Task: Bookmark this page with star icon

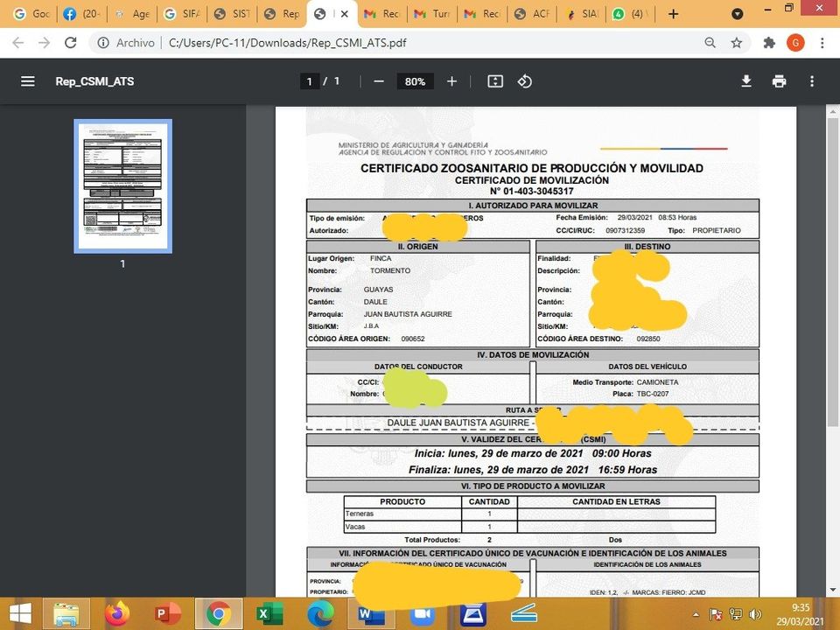Action: tap(737, 43)
